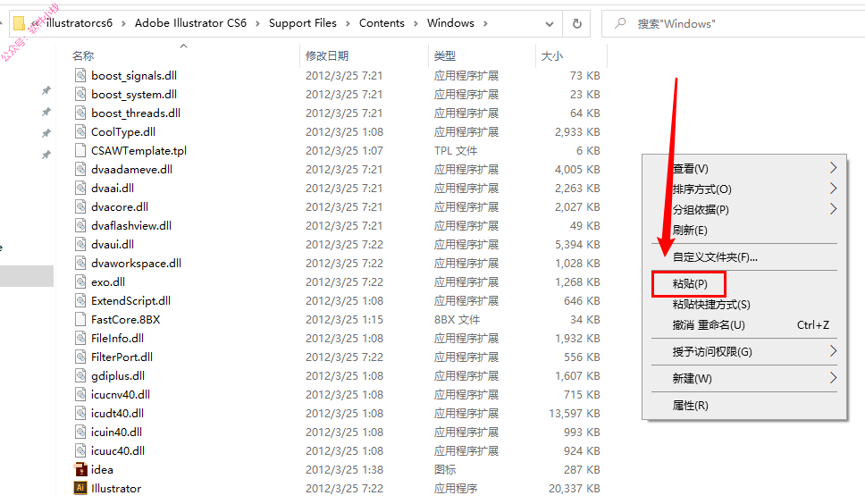Screen dimensions: 865x504
Task: Click the search magnifier icon
Action: pyautogui.click(x=621, y=23)
